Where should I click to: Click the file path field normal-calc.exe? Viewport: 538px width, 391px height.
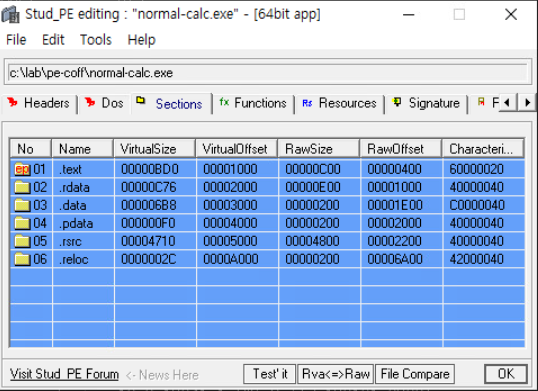[x=268, y=73]
